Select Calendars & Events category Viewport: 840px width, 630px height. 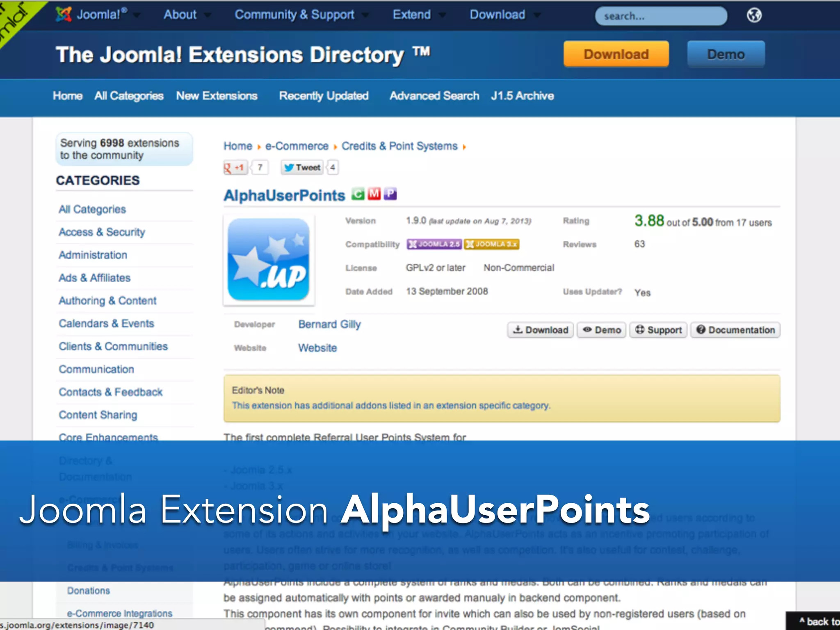[106, 324]
